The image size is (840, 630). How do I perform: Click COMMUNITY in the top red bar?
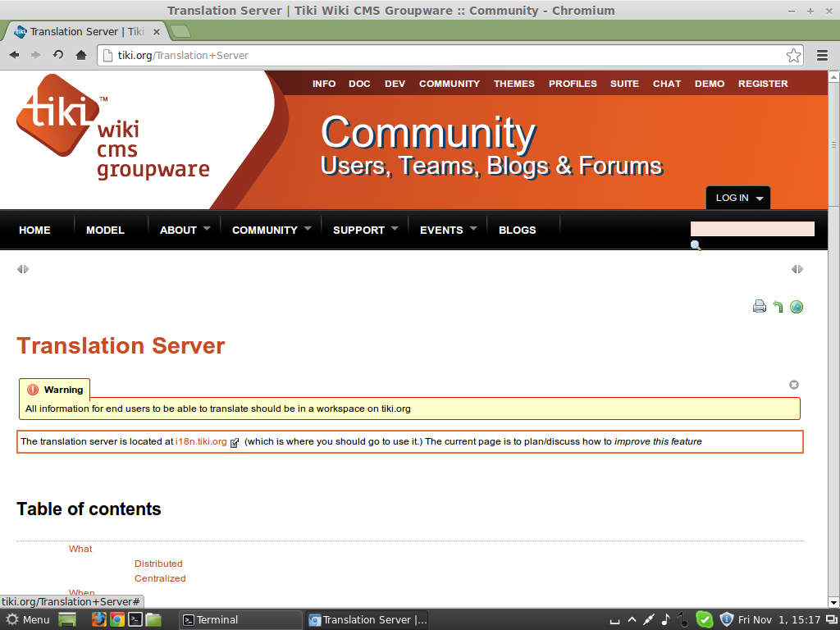450,84
